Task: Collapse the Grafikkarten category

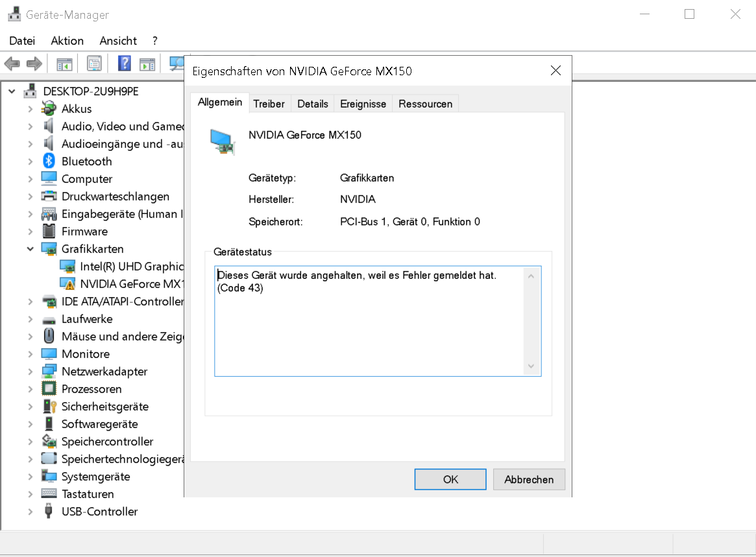Action: coord(30,249)
